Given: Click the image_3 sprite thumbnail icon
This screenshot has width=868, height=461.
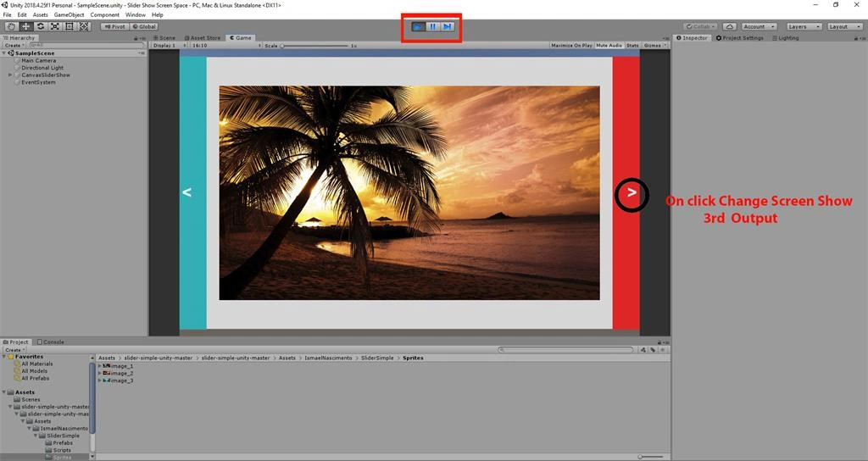Looking at the screenshot, I should tap(107, 380).
